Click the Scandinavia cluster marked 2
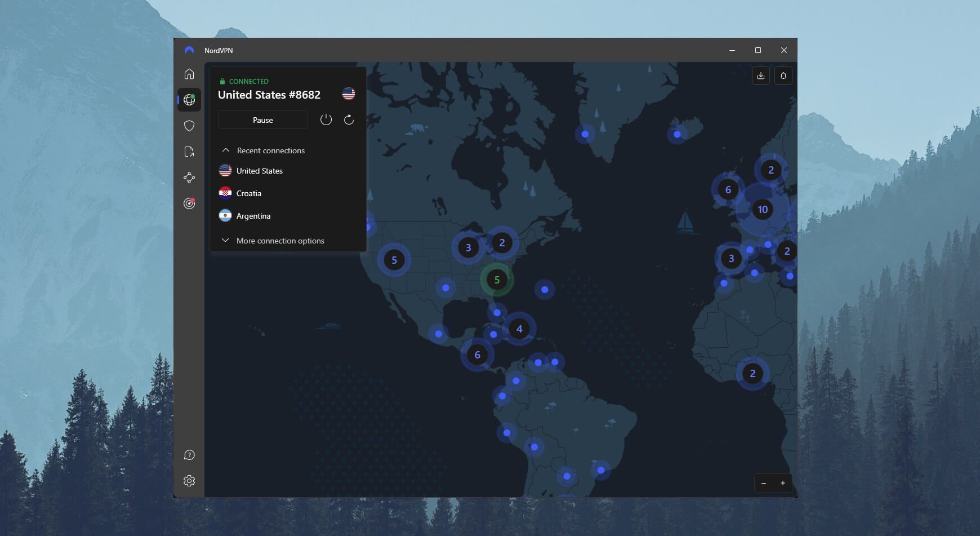980x536 pixels. click(771, 170)
